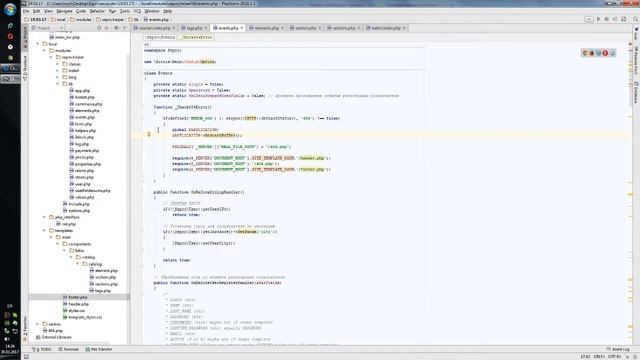Viewport: 640px width, 360px height.
Task: Select External Libraries in project tree
Action: coord(54,338)
